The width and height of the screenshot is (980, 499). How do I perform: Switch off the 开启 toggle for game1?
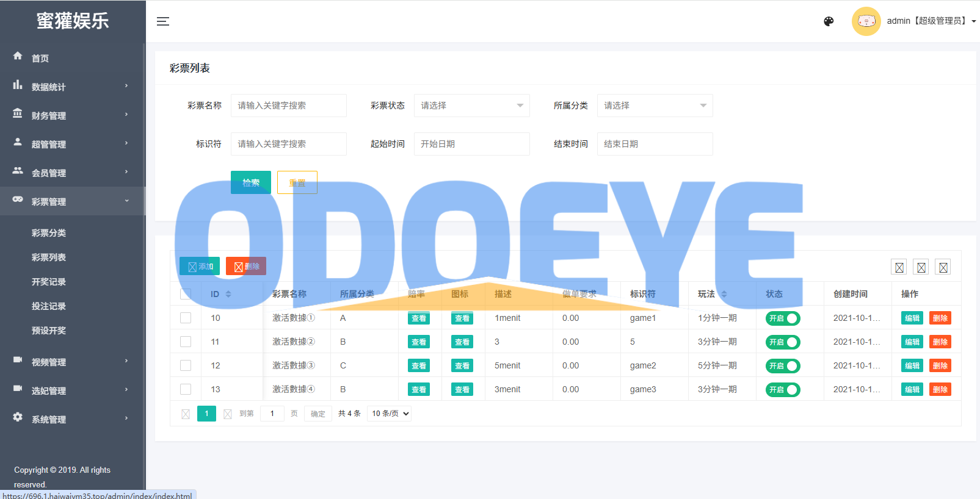click(783, 318)
